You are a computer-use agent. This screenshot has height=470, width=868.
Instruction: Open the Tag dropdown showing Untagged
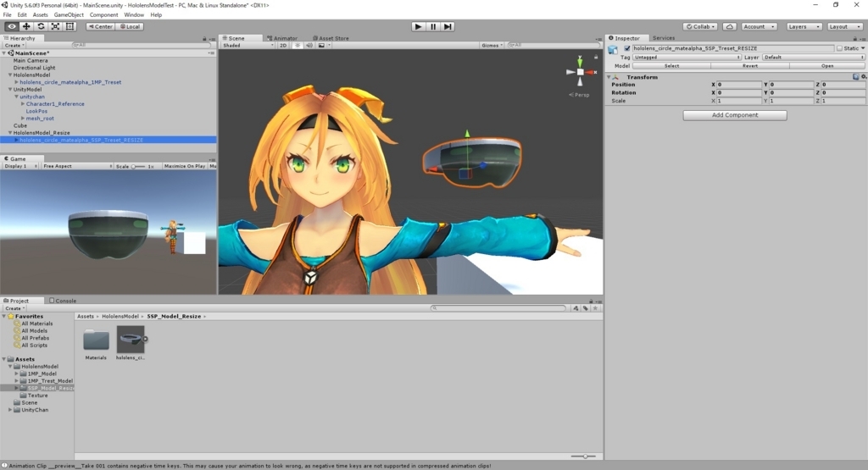(687, 57)
